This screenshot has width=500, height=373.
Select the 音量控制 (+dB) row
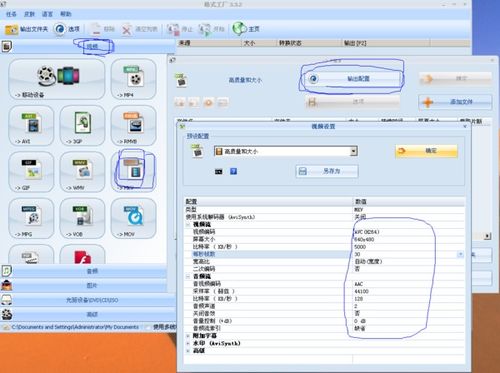click(324, 321)
